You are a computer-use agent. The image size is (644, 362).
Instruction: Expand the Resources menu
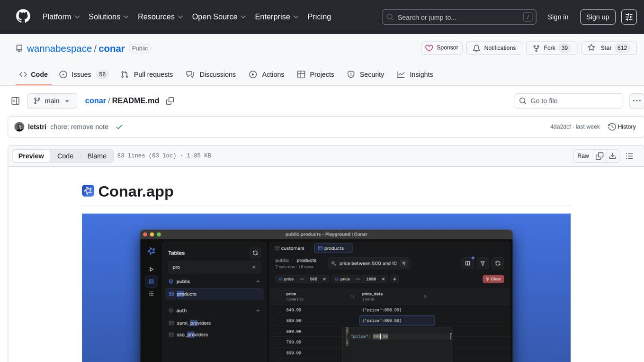pyautogui.click(x=160, y=17)
